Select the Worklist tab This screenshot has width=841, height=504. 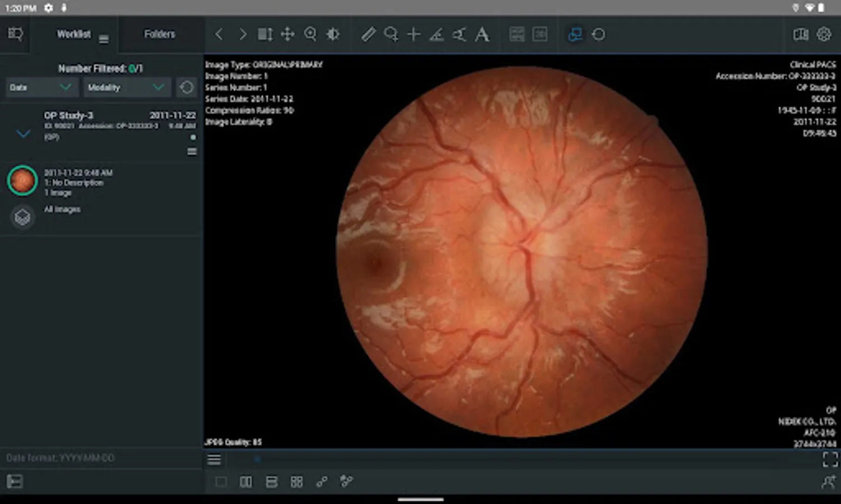pyautogui.click(x=73, y=34)
